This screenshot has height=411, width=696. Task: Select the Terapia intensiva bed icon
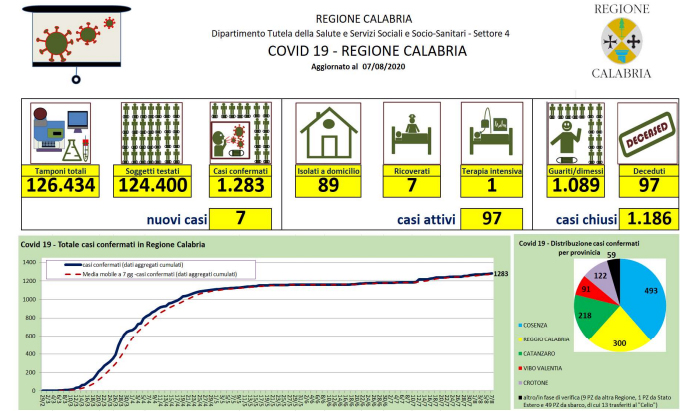tap(490, 134)
